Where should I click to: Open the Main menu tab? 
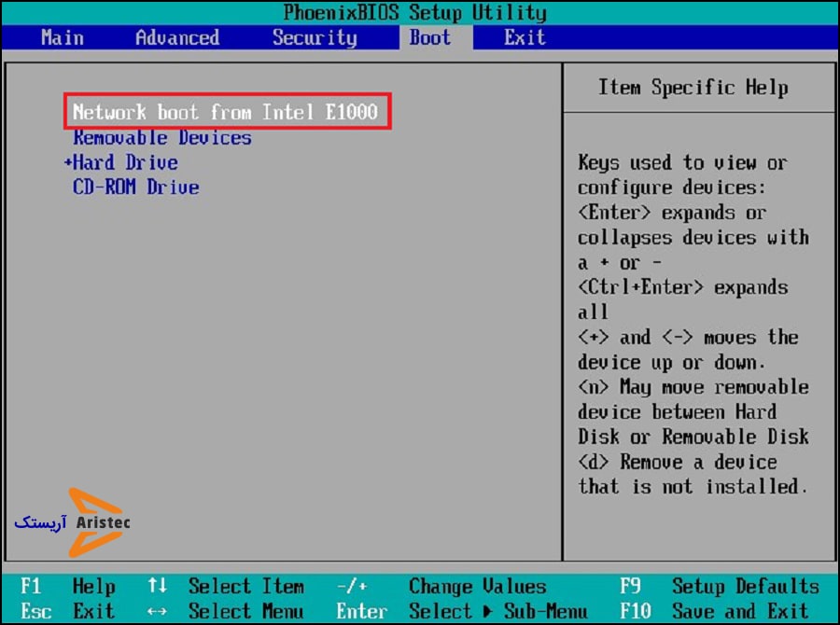coord(63,38)
